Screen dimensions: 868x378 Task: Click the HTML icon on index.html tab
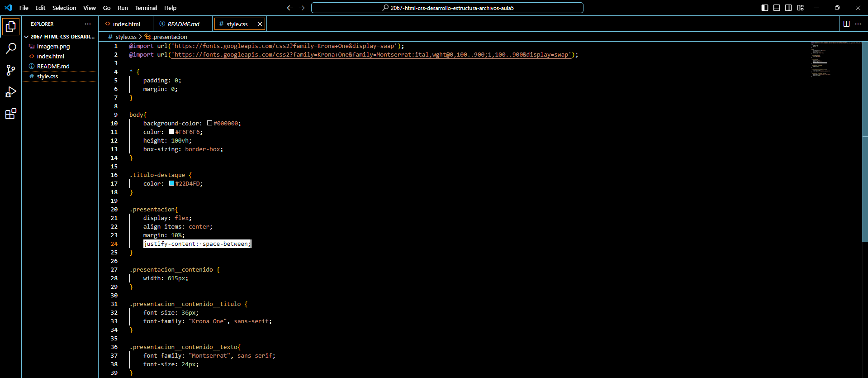coord(108,24)
